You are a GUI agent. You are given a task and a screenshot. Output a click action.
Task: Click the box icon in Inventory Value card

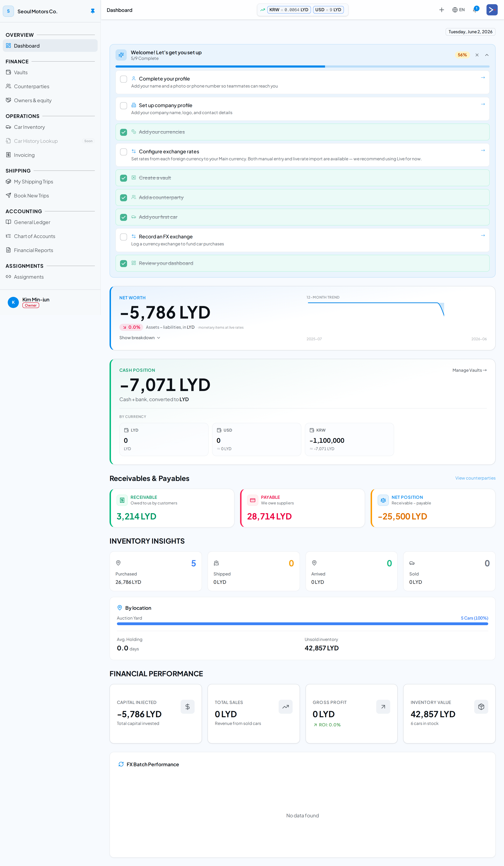[481, 707]
